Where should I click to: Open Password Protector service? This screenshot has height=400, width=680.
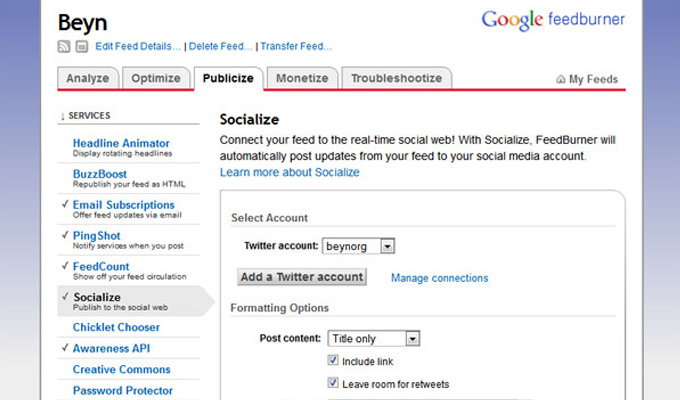click(123, 390)
